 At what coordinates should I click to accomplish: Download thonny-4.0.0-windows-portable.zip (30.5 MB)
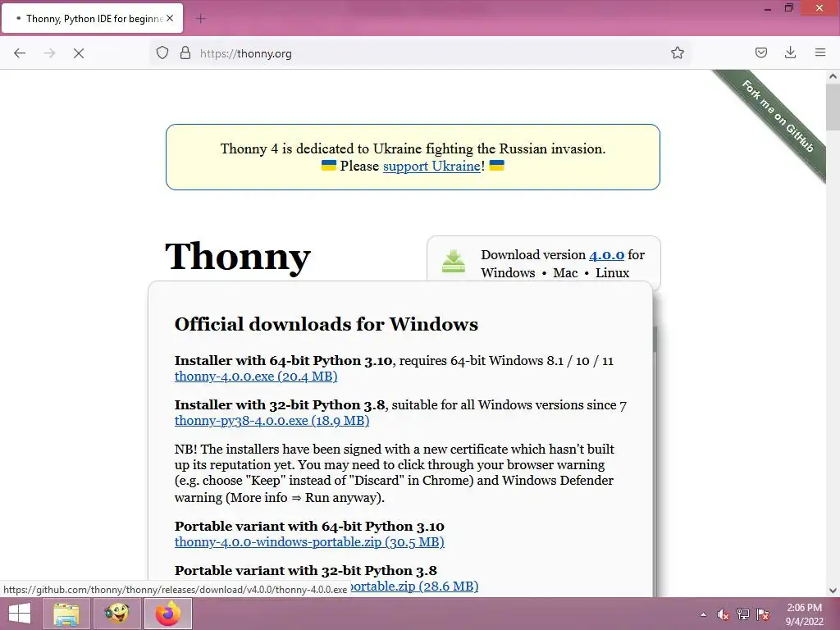(x=309, y=542)
